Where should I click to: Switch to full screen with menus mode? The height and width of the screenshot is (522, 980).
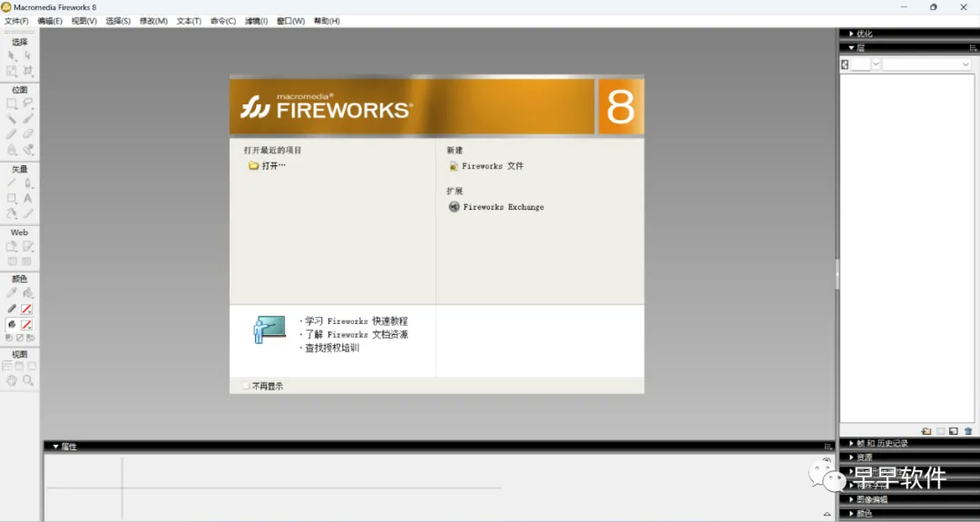coord(19,366)
